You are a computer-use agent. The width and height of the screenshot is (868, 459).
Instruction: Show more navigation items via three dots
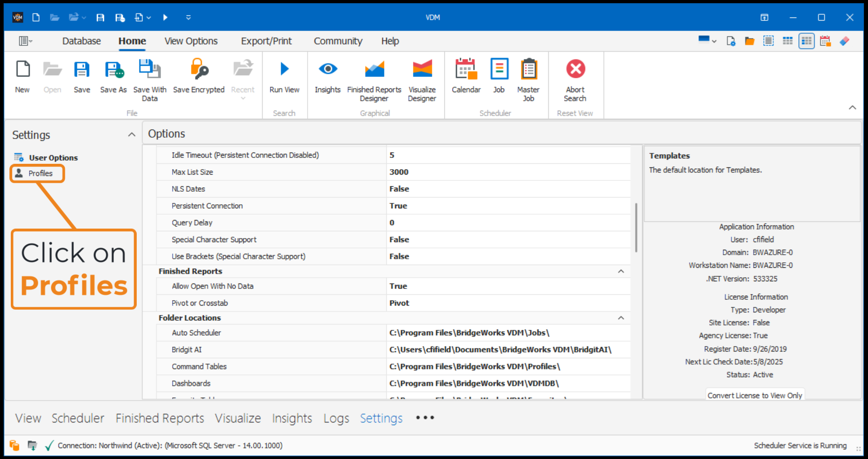(425, 418)
